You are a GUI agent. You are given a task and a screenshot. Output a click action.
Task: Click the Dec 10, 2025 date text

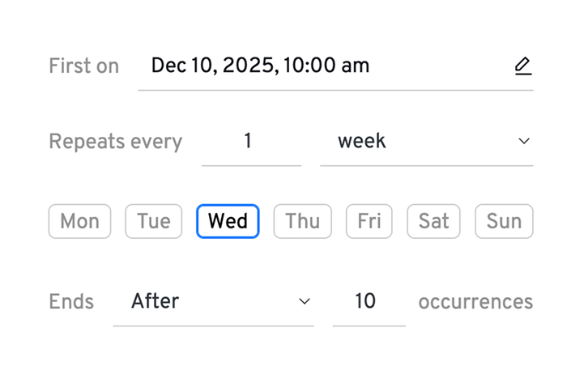212,66
